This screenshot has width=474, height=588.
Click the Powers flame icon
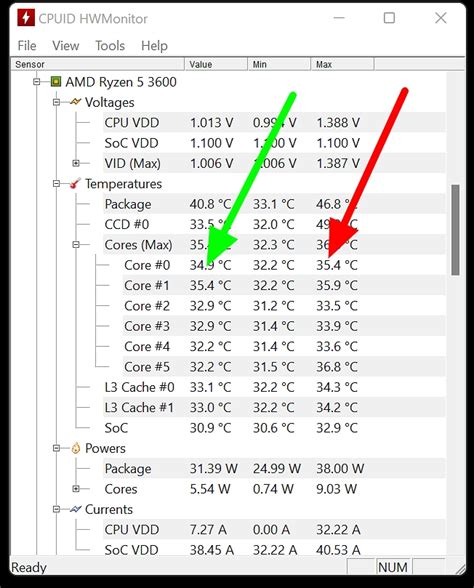click(x=76, y=448)
